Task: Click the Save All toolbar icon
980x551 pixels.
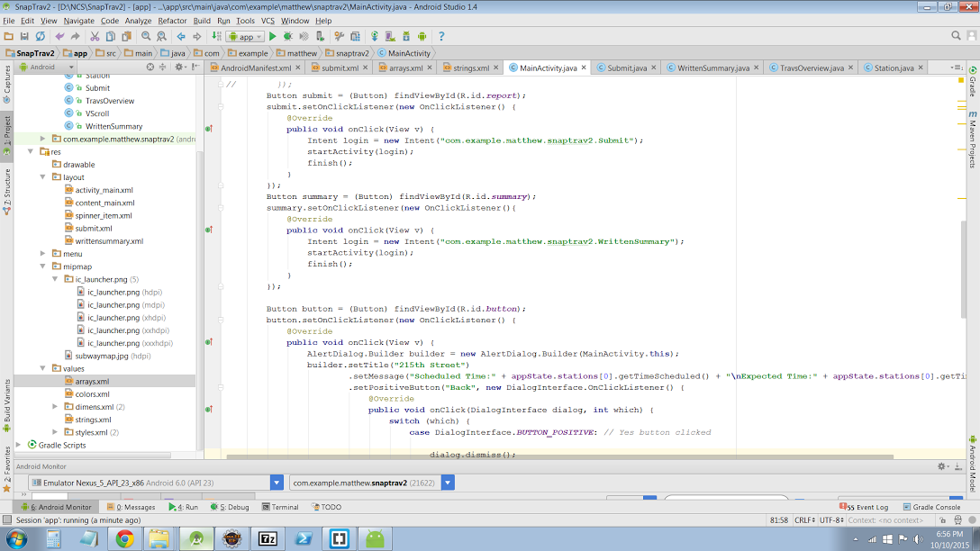Action: click(x=24, y=37)
